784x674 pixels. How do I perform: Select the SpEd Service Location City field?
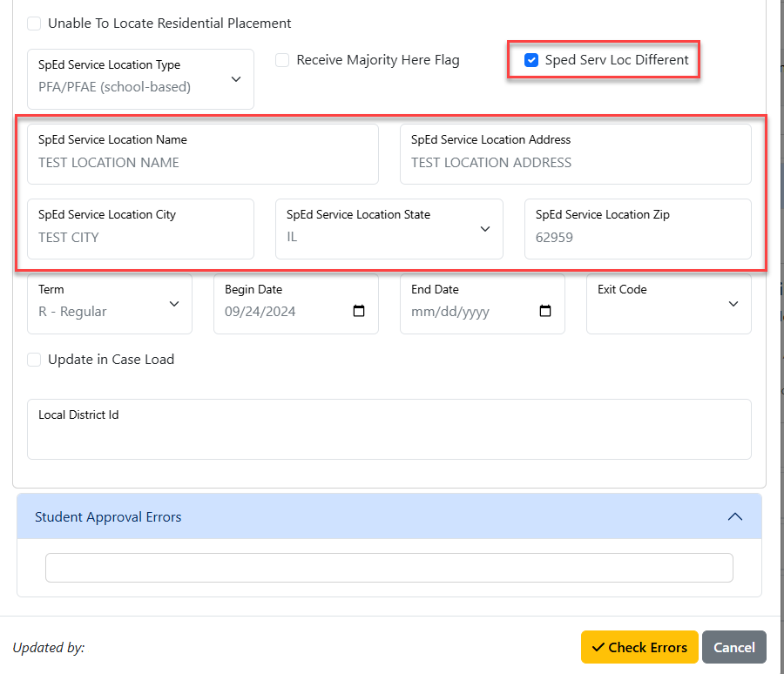[140, 229]
